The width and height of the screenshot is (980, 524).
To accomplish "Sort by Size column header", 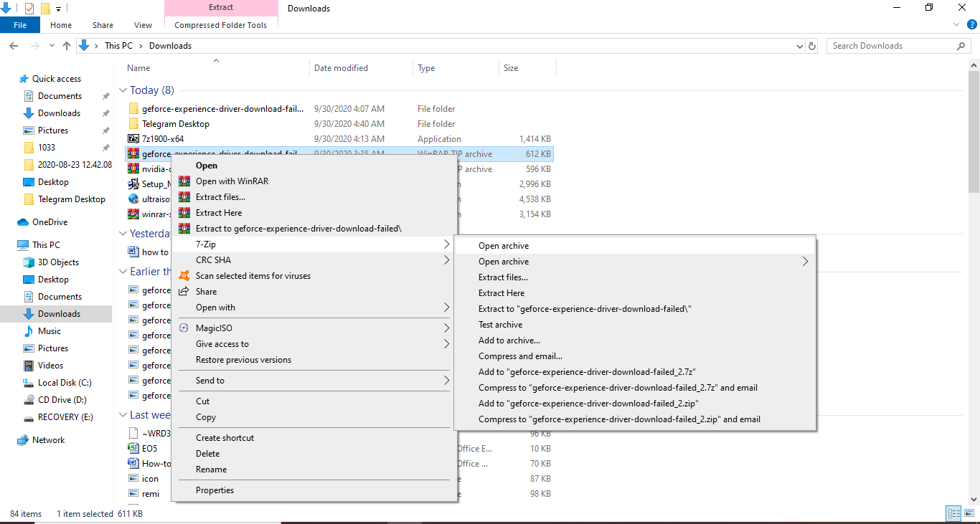I will pos(527,68).
